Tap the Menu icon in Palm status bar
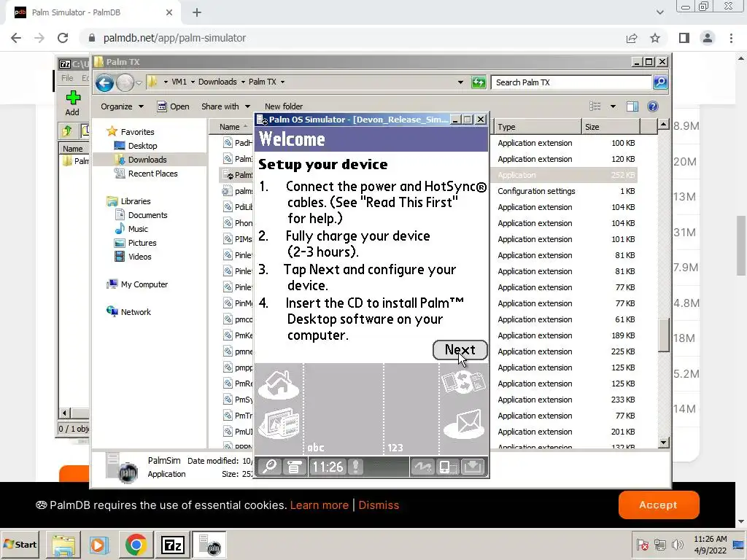Image resolution: width=747 pixels, height=560 pixels. point(295,467)
